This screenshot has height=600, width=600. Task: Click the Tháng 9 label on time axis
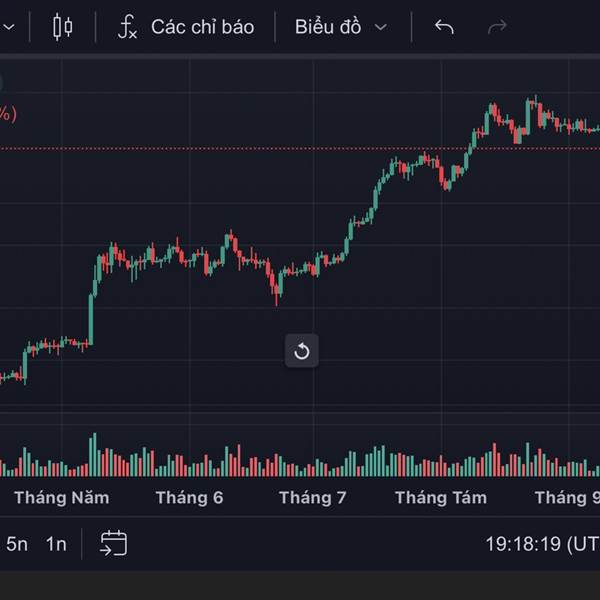[x=566, y=497]
